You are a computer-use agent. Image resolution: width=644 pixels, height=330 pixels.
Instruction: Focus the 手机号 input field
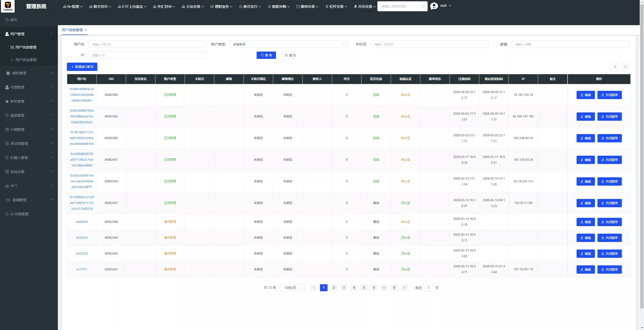[x=429, y=44]
